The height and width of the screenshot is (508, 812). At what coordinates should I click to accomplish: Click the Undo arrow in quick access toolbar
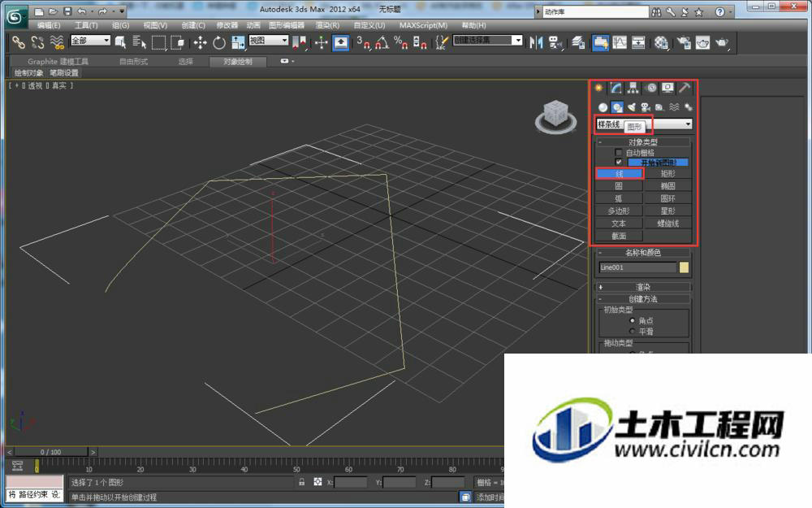[82, 11]
